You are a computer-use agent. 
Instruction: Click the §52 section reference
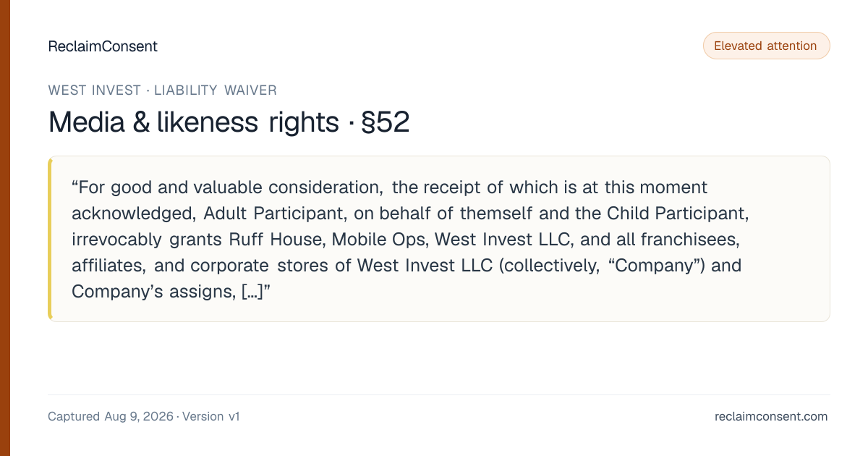coord(384,122)
